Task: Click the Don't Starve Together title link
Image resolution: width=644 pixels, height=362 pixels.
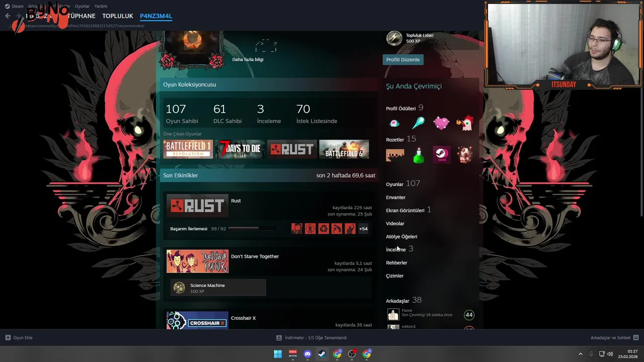Action: coord(255,256)
